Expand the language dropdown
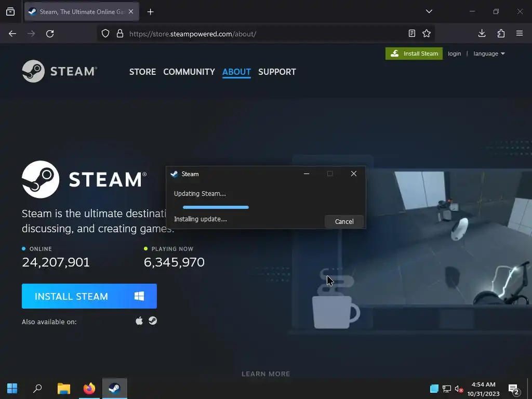The width and height of the screenshot is (532, 399). [489, 54]
